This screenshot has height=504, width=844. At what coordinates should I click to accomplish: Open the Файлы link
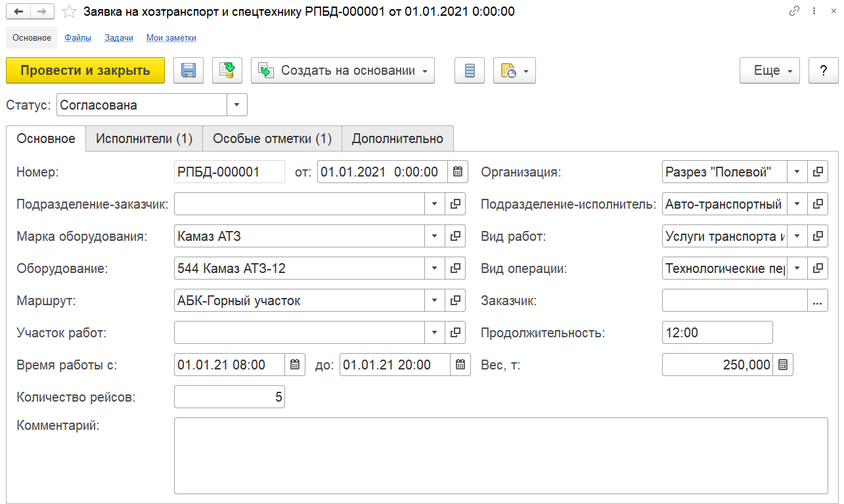click(78, 37)
